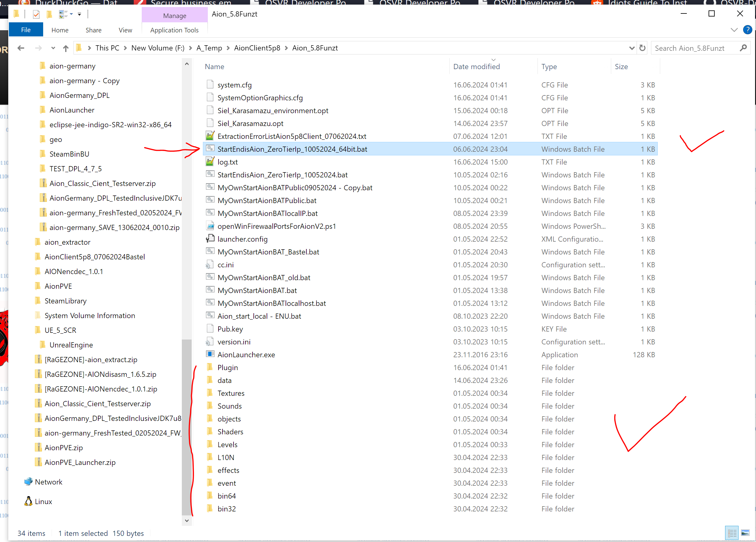Screen dimensions: 756x542
Task: Expand the ribbon with chevron
Action: 734,30
